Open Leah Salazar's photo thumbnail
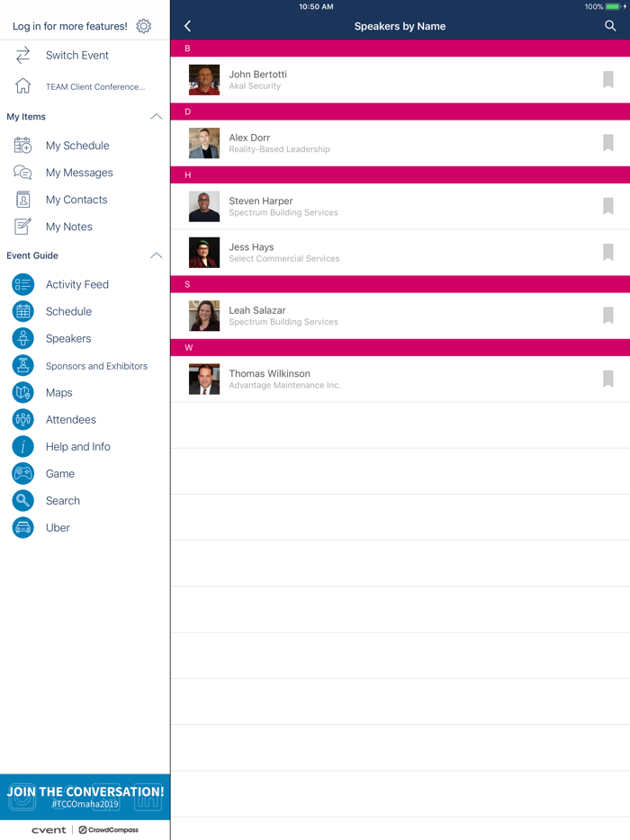 click(x=204, y=315)
